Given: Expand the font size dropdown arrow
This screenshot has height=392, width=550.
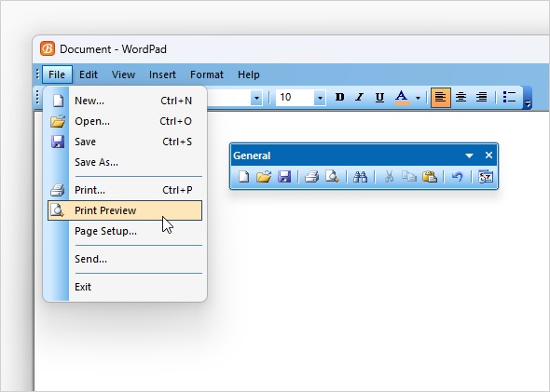Looking at the screenshot, I should coord(320,98).
